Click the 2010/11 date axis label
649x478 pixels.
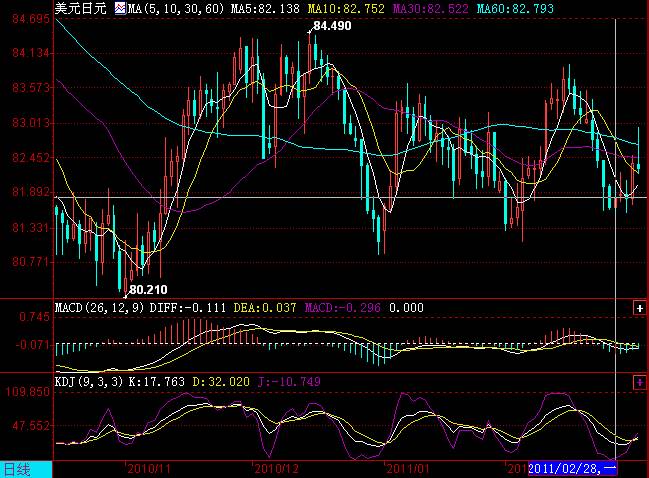[149, 469]
